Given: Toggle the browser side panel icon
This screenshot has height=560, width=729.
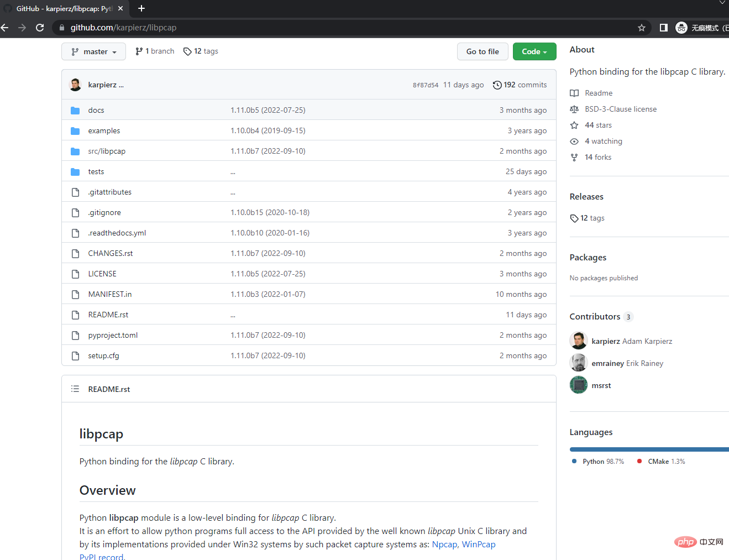Looking at the screenshot, I should [664, 28].
